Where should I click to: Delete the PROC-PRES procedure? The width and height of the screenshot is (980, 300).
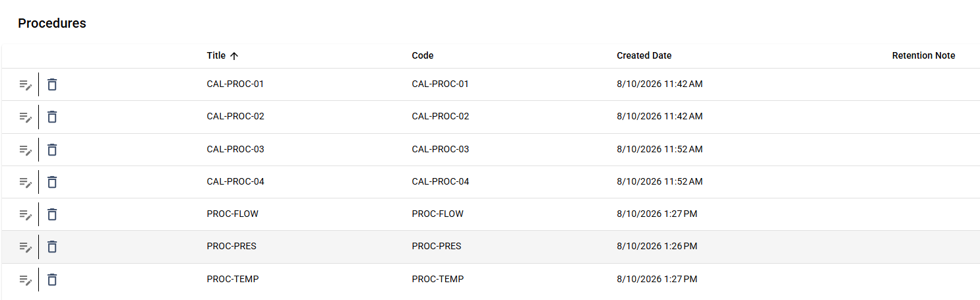[x=52, y=247]
